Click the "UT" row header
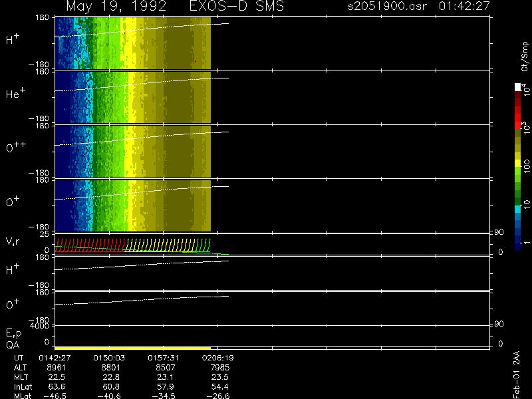Screen dimensions: 532x399 tap(19, 358)
